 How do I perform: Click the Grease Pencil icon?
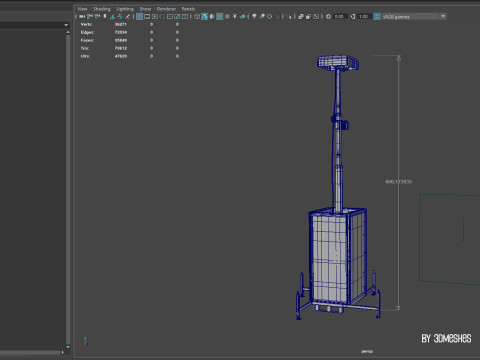point(127,16)
